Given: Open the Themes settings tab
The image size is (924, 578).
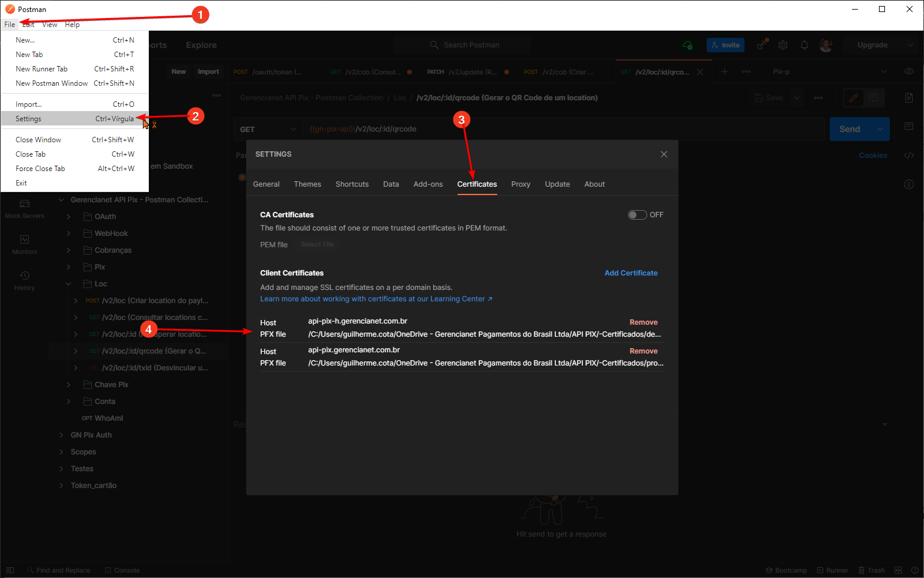Looking at the screenshot, I should click(307, 184).
